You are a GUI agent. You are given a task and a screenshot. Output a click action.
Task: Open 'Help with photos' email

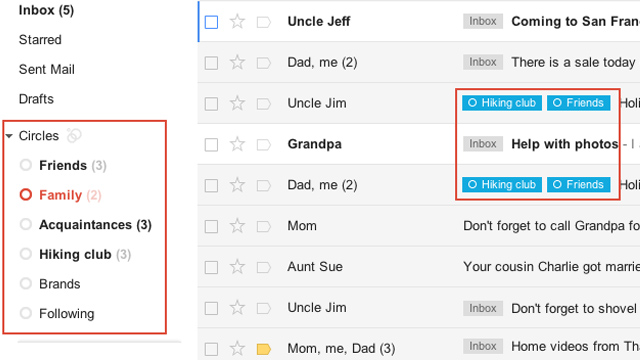point(565,144)
